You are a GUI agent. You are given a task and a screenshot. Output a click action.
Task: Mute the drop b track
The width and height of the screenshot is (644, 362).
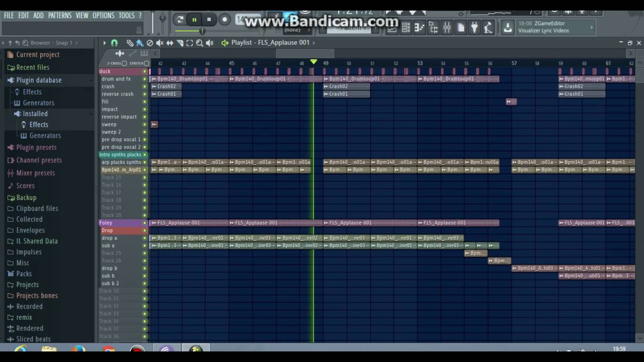145,268
